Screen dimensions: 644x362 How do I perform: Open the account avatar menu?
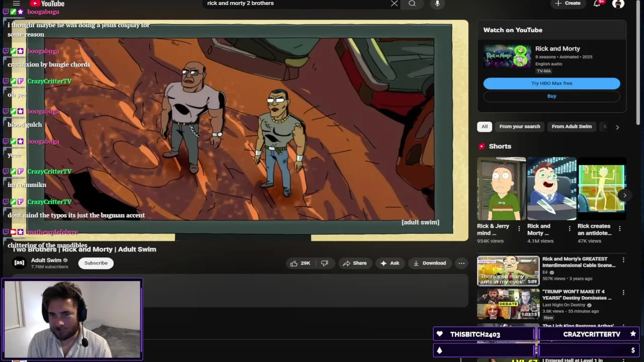618,4
